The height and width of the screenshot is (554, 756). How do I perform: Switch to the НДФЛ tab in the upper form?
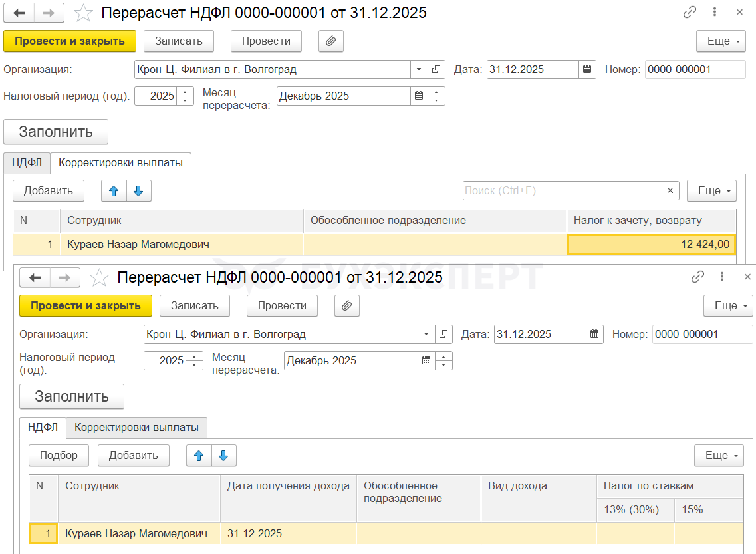pyautogui.click(x=27, y=163)
